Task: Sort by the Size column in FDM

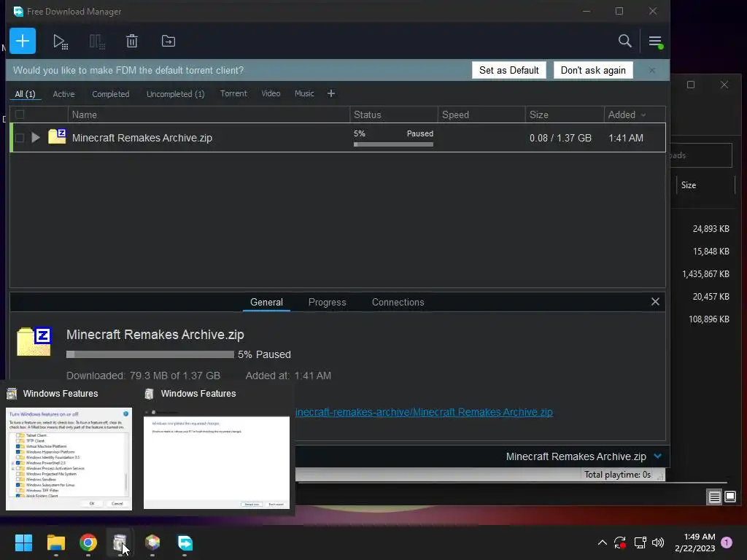Action: click(x=565, y=114)
